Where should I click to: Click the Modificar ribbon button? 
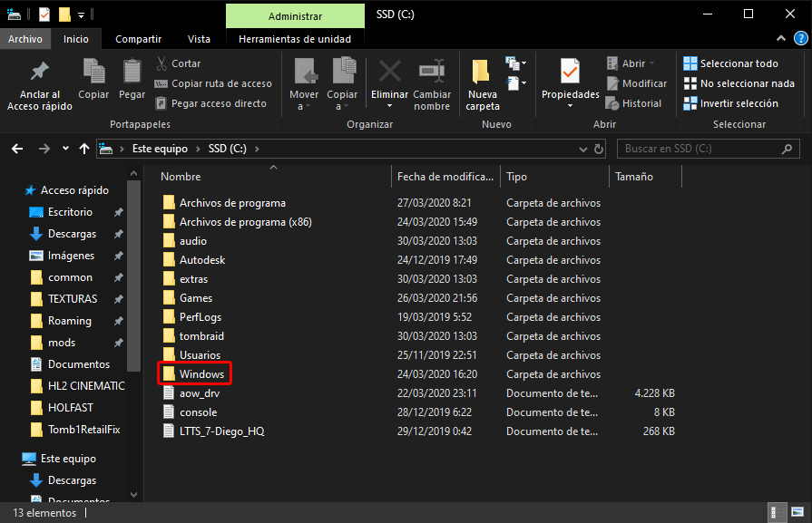click(x=637, y=83)
